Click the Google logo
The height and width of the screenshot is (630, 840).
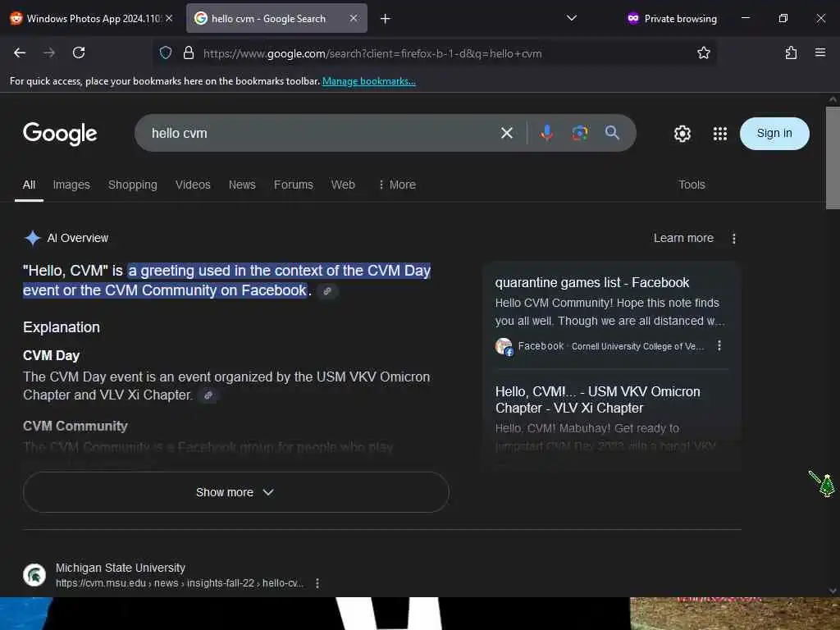coord(60,134)
